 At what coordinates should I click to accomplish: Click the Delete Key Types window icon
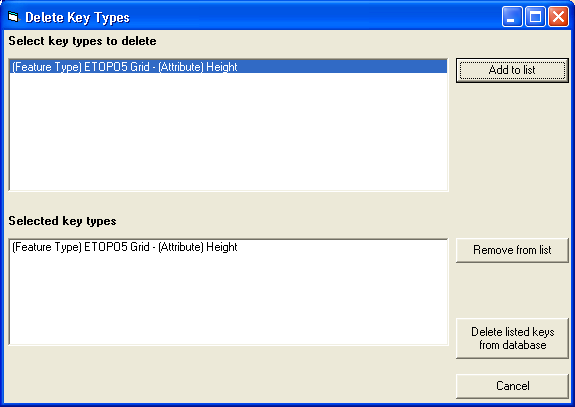point(13,16)
